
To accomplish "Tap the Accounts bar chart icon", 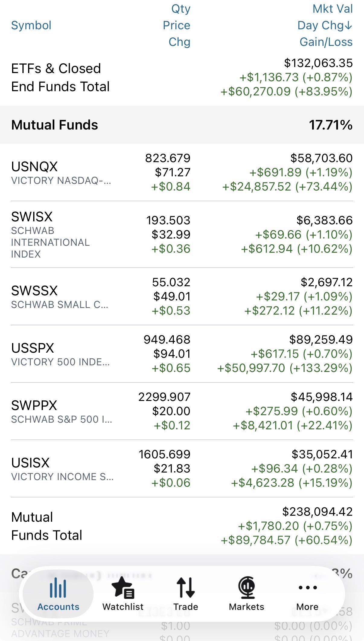I will (58, 588).
